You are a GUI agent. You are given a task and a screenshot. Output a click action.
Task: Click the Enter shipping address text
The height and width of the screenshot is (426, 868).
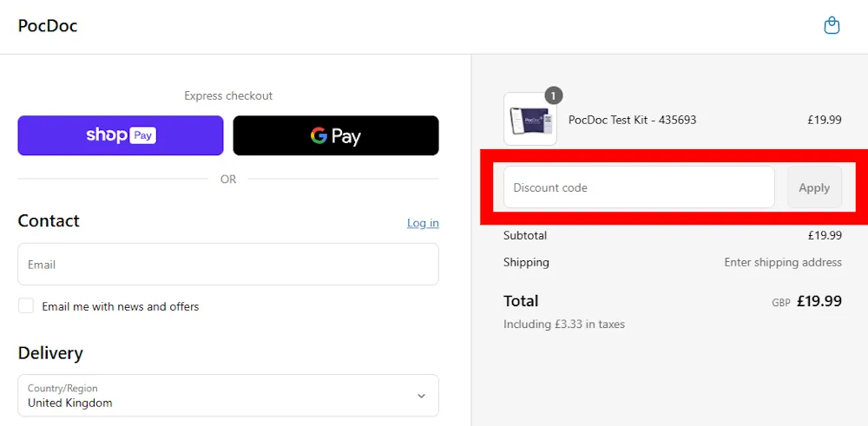(783, 262)
